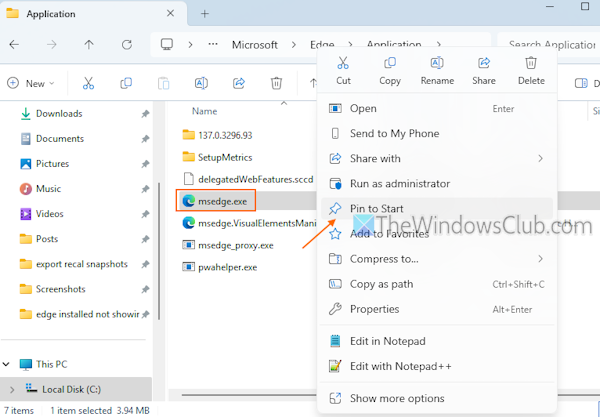
Task: Select the 137.0.3296.93 folder
Action: pos(217,135)
